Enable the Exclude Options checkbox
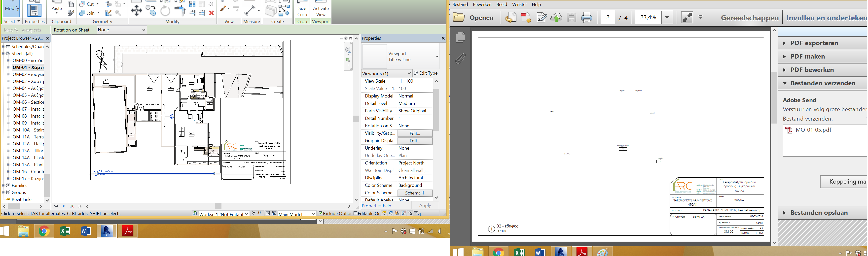 321,213
